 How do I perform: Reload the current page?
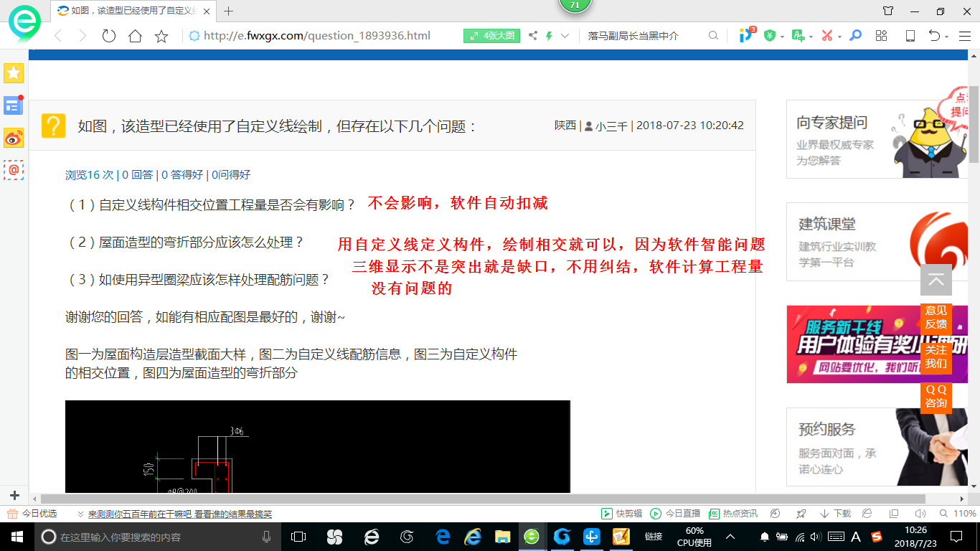coord(108,36)
